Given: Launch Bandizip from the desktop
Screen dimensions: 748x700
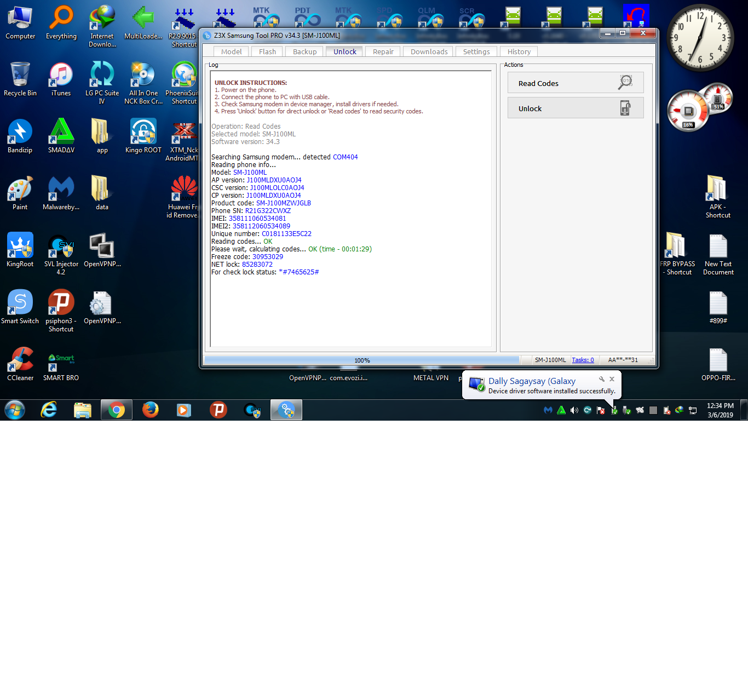Looking at the screenshot, I should pos(20,137).
